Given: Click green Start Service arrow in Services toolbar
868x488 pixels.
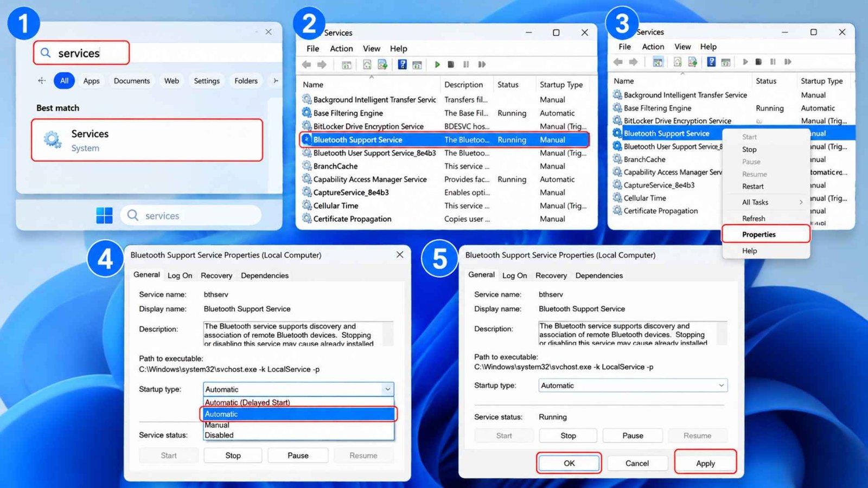Looking at the screenshot, I should coord(437,65).
